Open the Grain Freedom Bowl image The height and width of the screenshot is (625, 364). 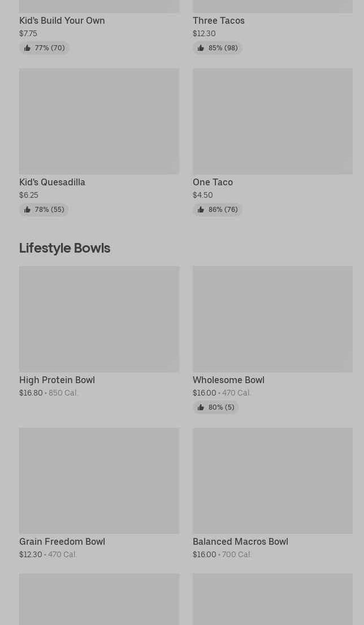99,481
